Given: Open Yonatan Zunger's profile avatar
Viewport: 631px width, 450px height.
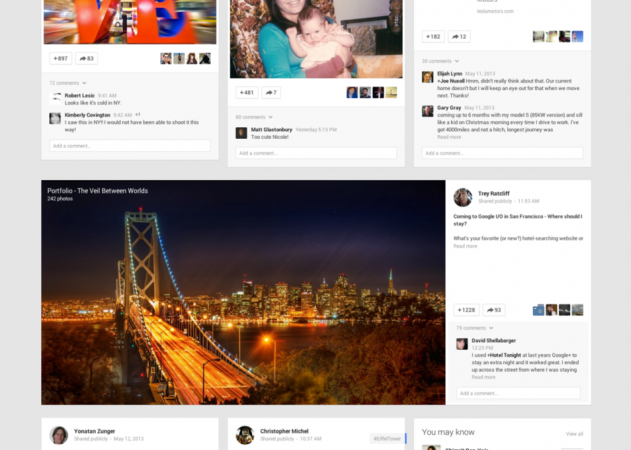Looking at the screenshot, I should 59,435.
